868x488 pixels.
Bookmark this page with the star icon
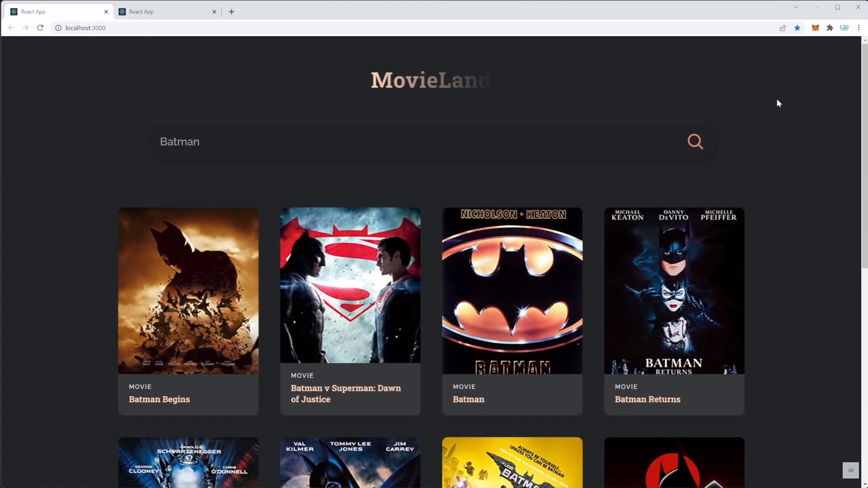[x=797, y=28]
